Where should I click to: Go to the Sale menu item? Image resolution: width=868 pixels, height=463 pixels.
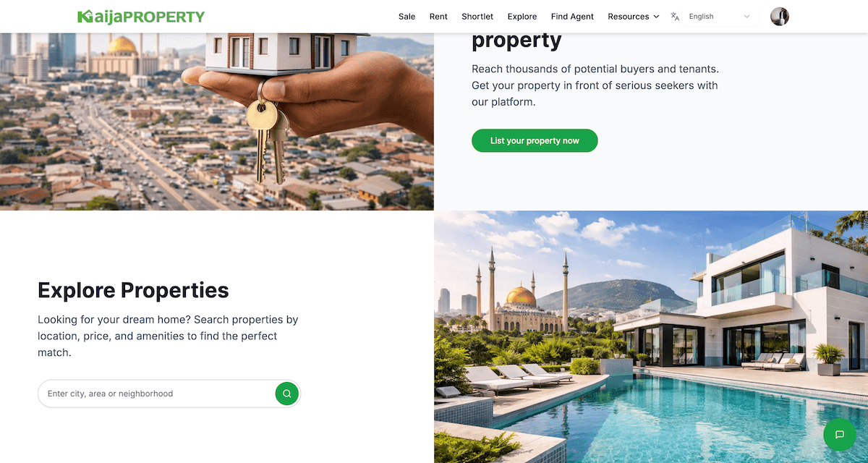(407, 17)
